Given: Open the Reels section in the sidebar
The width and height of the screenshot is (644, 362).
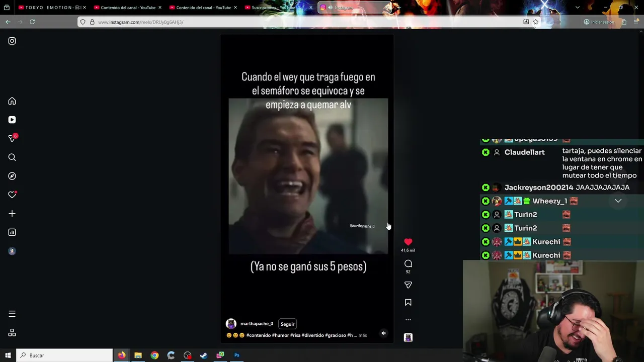Looking at the screenshot, I should click(12, 120).
